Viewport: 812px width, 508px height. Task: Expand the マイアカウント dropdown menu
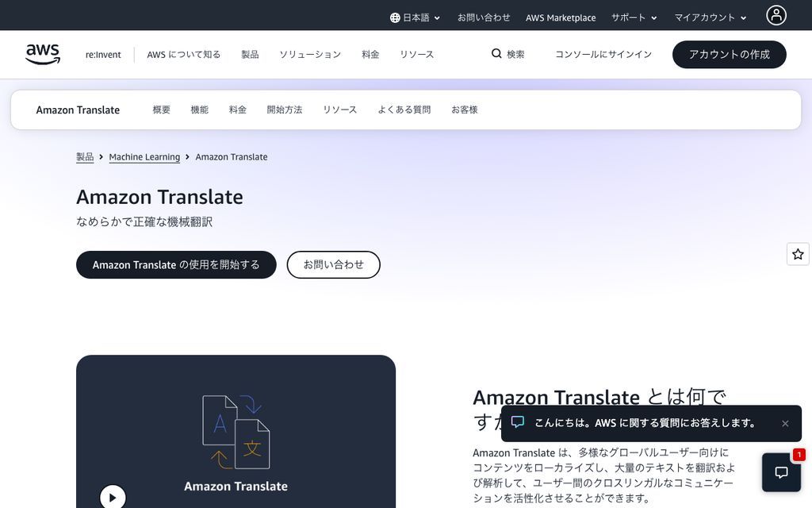click(x=710, y=17)
